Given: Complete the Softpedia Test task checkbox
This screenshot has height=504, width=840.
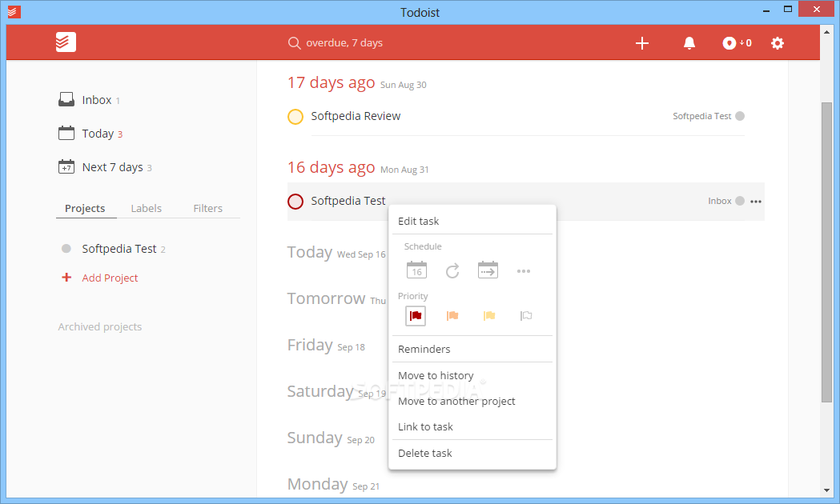Looking at the screenshot, I should pos(295,201).
